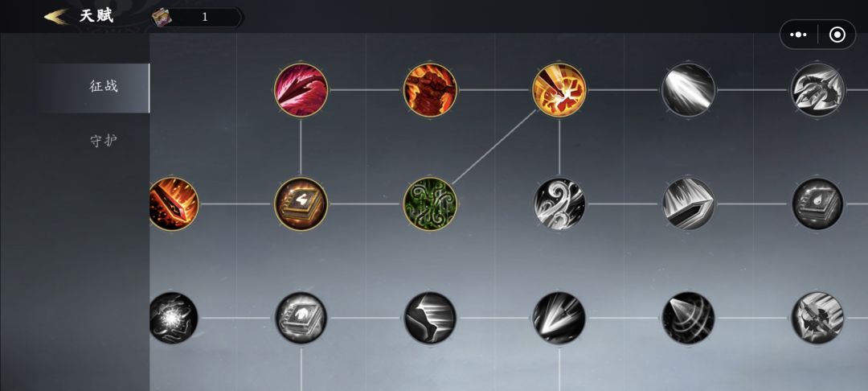868x391 pixels.
Task: Select the locked wind swirl talent
Action: [x=559, y=204]
